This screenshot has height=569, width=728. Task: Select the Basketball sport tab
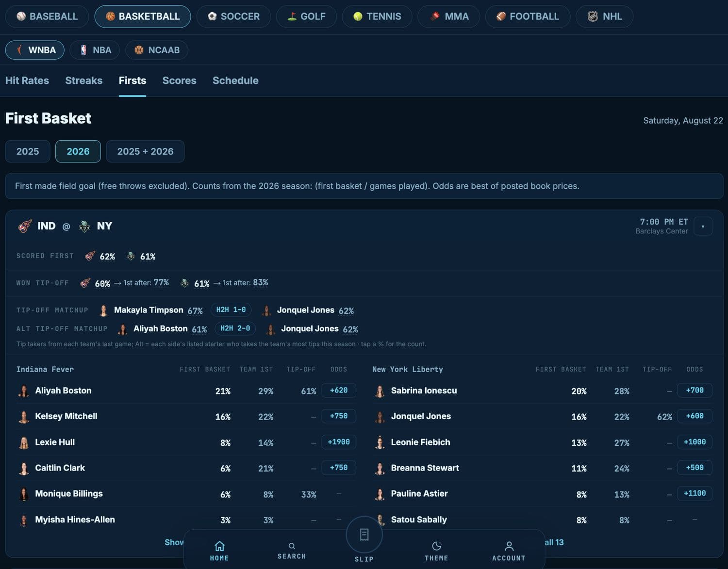click(x=143, y=16)
